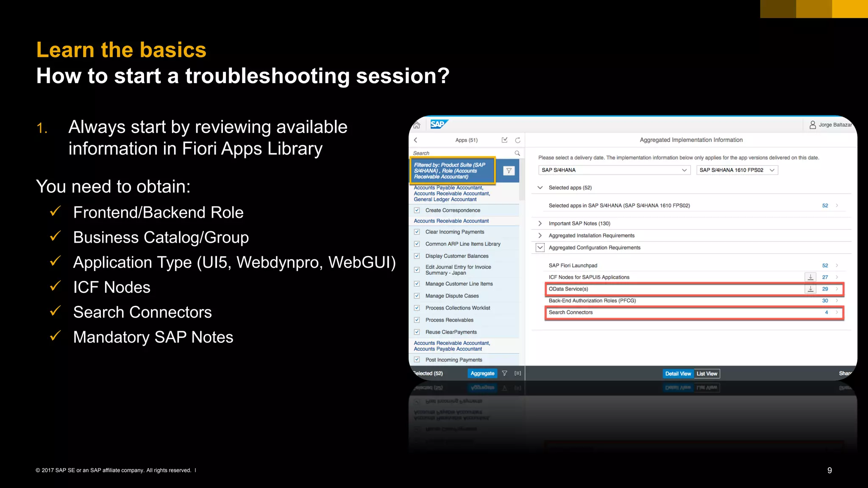Screen dimensions: 868x488
Task: Toggle Common ARP Line Items Library checkbox
Action: (x=417, y=244)
